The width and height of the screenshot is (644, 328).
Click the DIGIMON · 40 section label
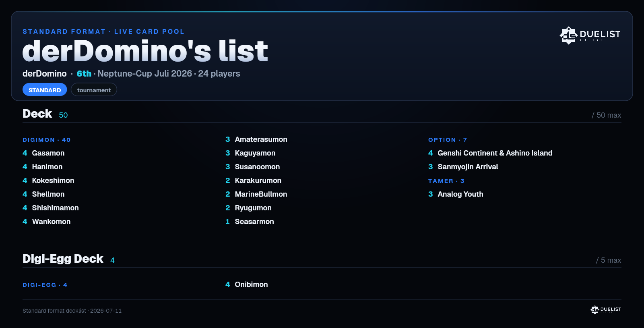pos(47,140)
